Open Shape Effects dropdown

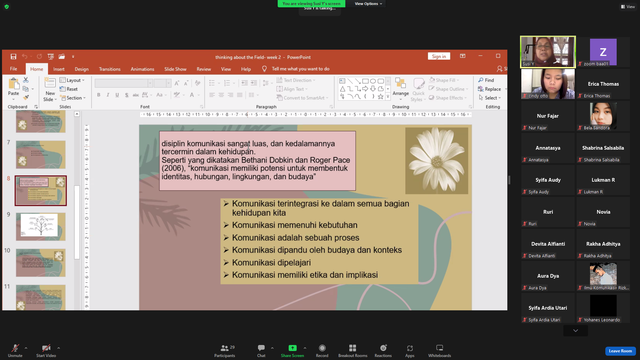click(447, 98)
